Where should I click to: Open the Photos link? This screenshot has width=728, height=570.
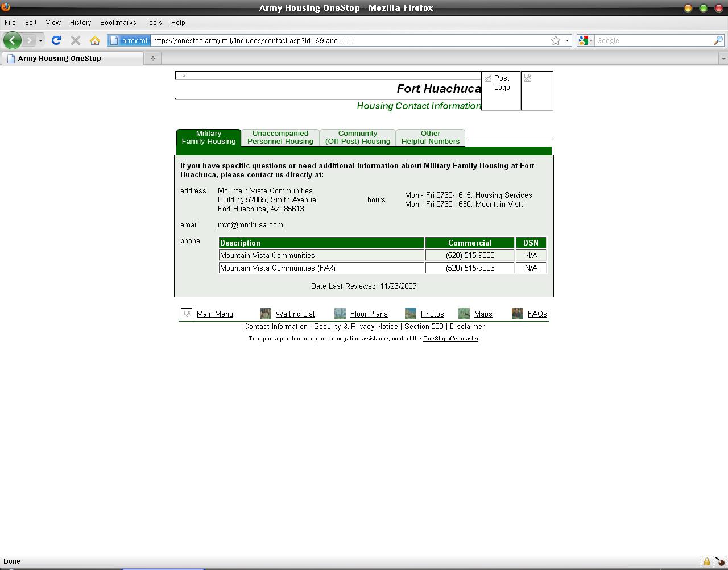(432, 314)
